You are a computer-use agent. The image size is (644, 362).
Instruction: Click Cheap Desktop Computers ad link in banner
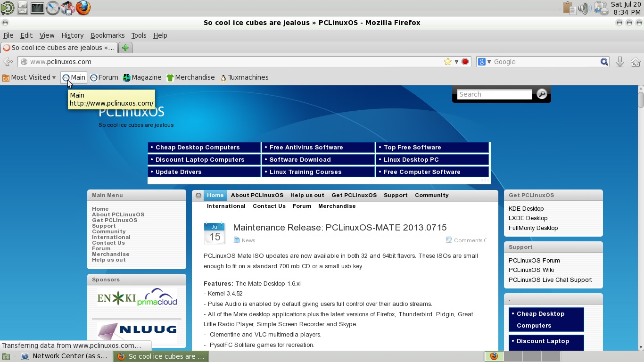tap(198, 148)
